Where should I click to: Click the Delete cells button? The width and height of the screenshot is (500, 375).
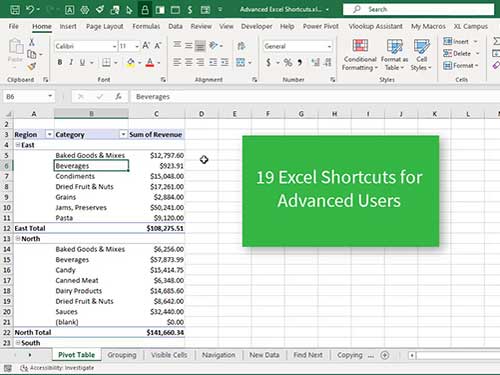tap(457, 53)
